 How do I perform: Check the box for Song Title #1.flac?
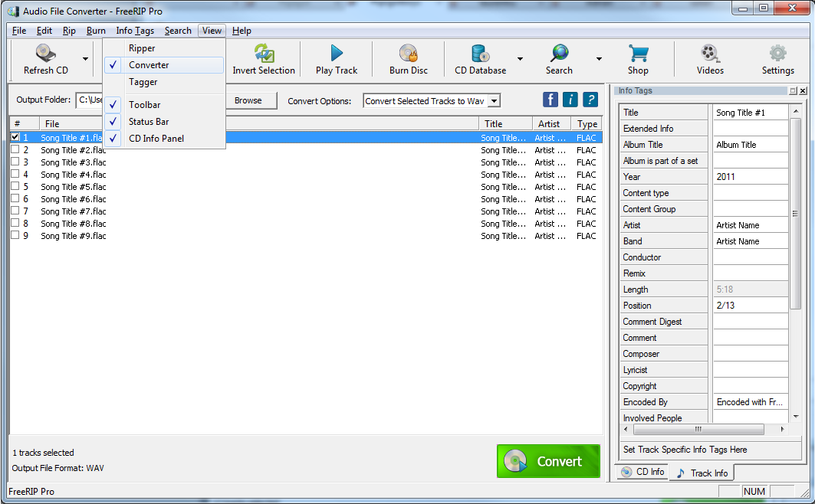[15, 137]
